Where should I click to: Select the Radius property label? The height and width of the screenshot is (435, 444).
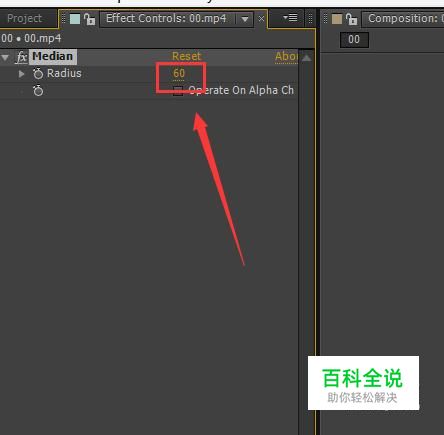coord(64,73)
